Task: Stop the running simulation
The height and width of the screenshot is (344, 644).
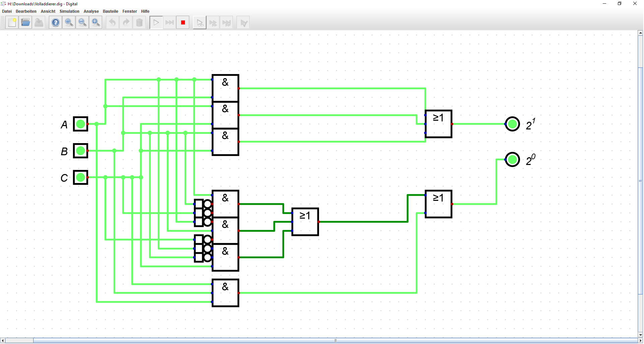Action: coord(183,23)
